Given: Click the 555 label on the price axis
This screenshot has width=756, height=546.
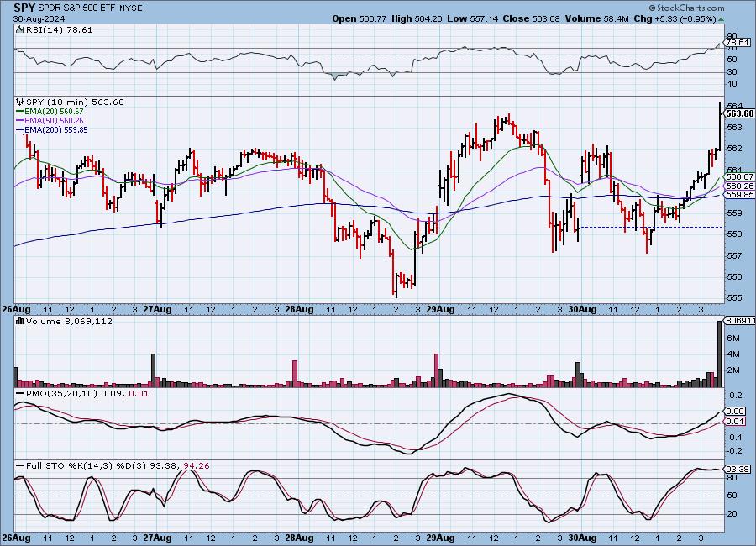Looking at the screenshot, I should tap(733, 297).
